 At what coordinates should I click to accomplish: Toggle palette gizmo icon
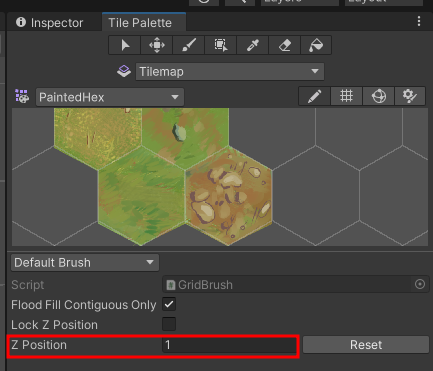379,97
